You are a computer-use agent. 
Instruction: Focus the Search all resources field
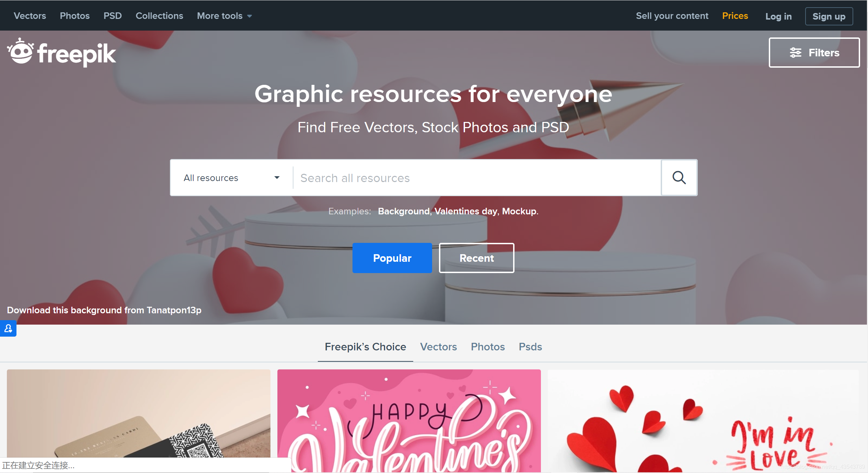(477, 178)
